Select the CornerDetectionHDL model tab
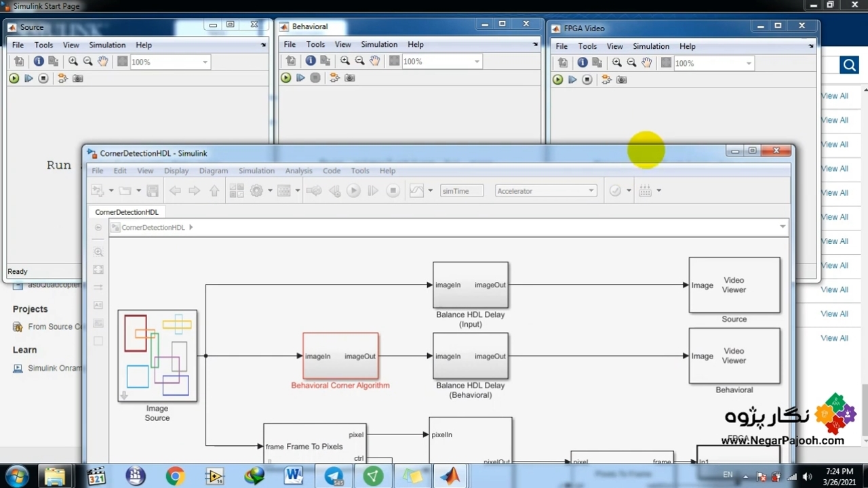Image resolution: width=868 pixels, height=488 pixels. [127, 212]
